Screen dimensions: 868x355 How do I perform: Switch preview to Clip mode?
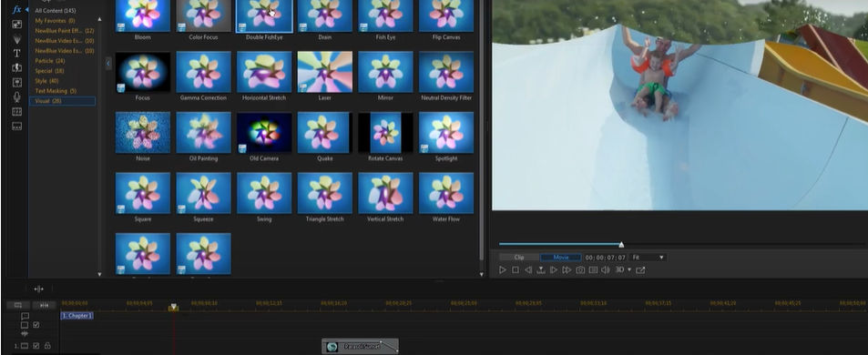(518, 257)
